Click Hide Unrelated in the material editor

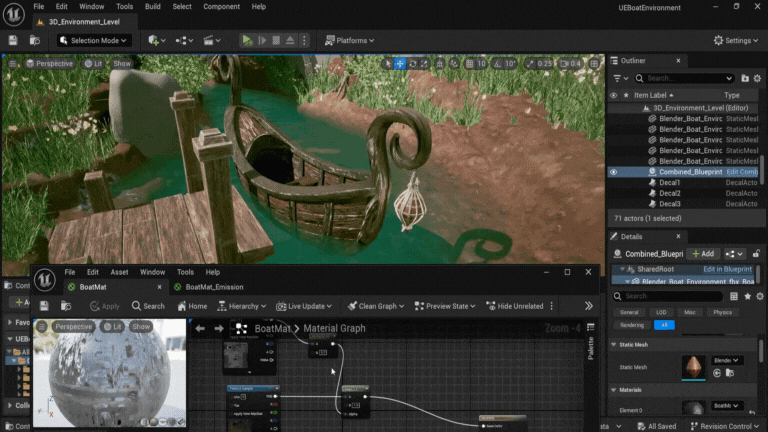[515, 306]
